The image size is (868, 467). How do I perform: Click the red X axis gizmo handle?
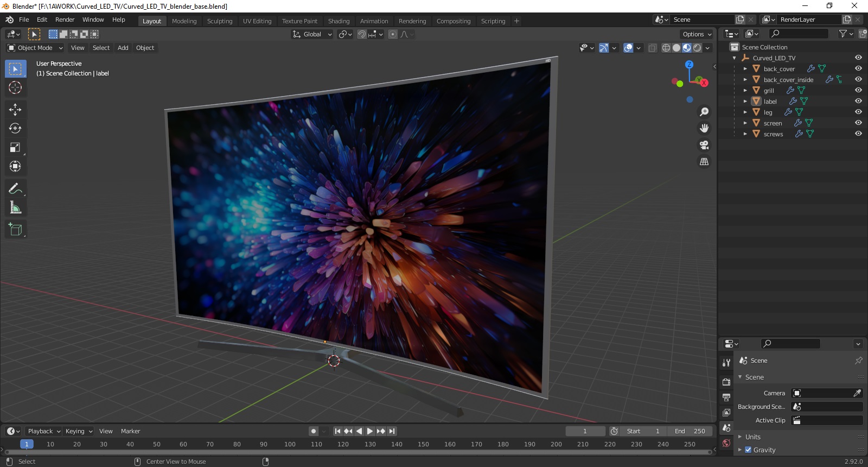(x=704, y=83)
